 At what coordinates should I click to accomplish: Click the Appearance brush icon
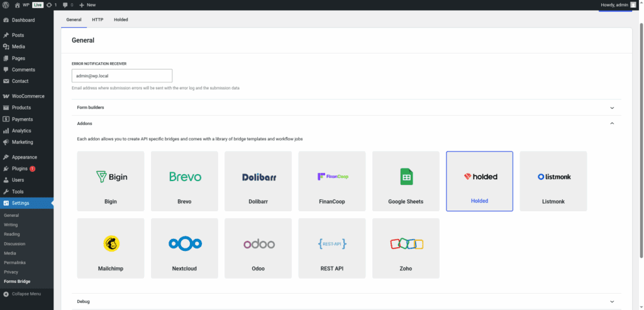[x=6, y=157]
